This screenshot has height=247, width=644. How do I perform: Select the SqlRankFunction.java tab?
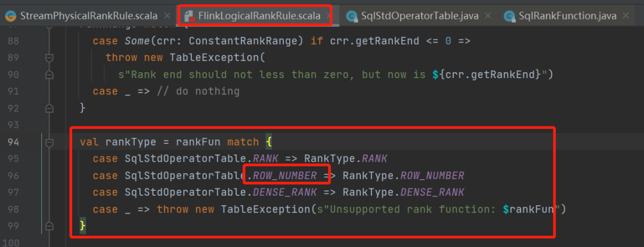(x=567, y=16)
